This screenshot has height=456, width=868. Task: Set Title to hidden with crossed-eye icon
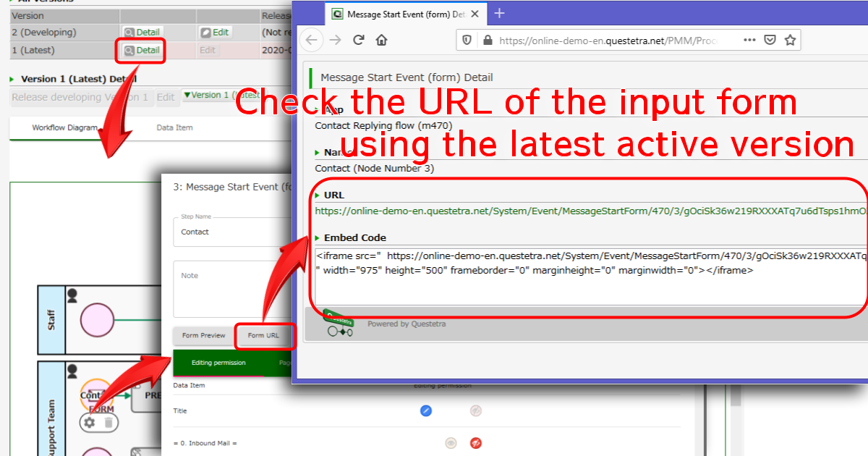(475, 410)
